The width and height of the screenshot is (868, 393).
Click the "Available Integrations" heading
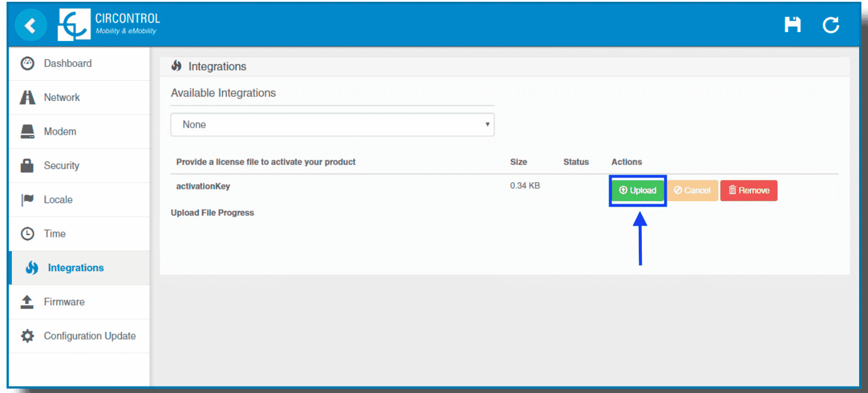pos(223,93)
